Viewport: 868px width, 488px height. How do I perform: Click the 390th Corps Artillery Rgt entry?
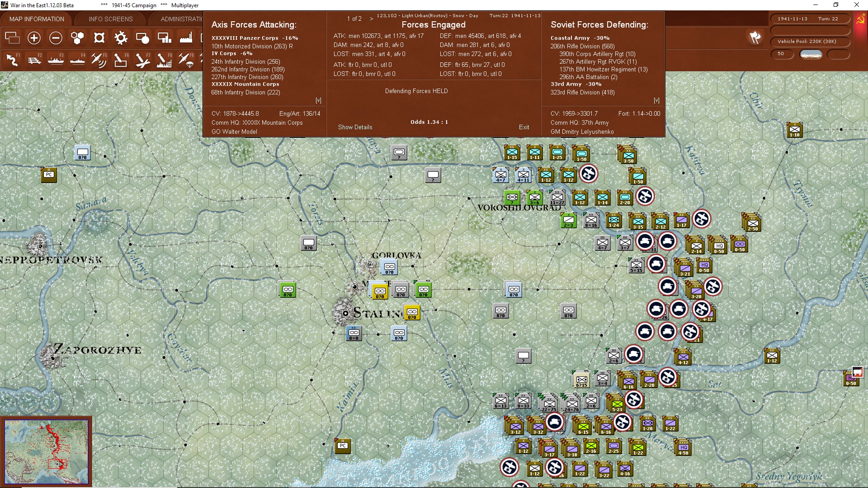(x=597, y=54)
